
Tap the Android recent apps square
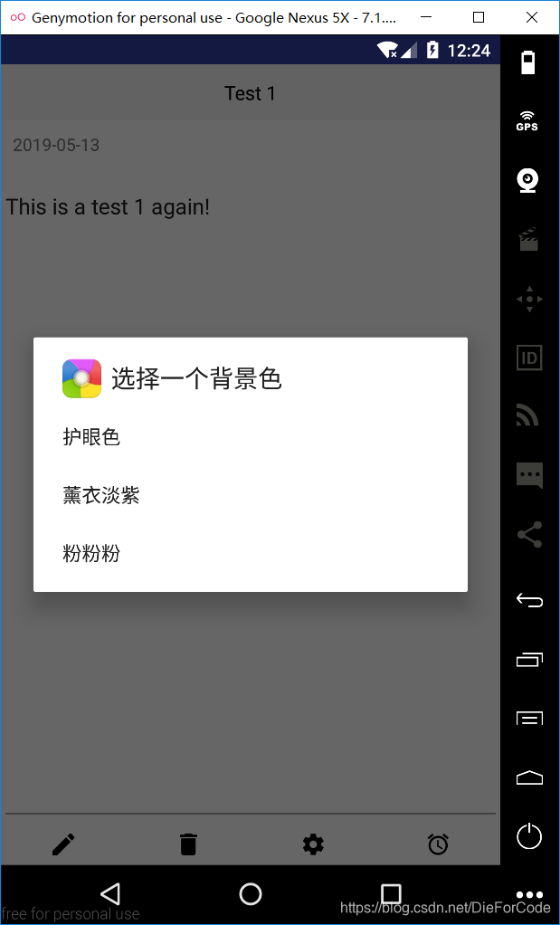click(391, 893)
